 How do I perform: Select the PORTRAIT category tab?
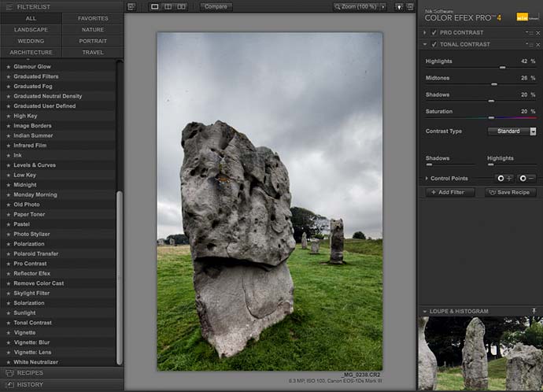pyautogui.click(x=93, y=41)
